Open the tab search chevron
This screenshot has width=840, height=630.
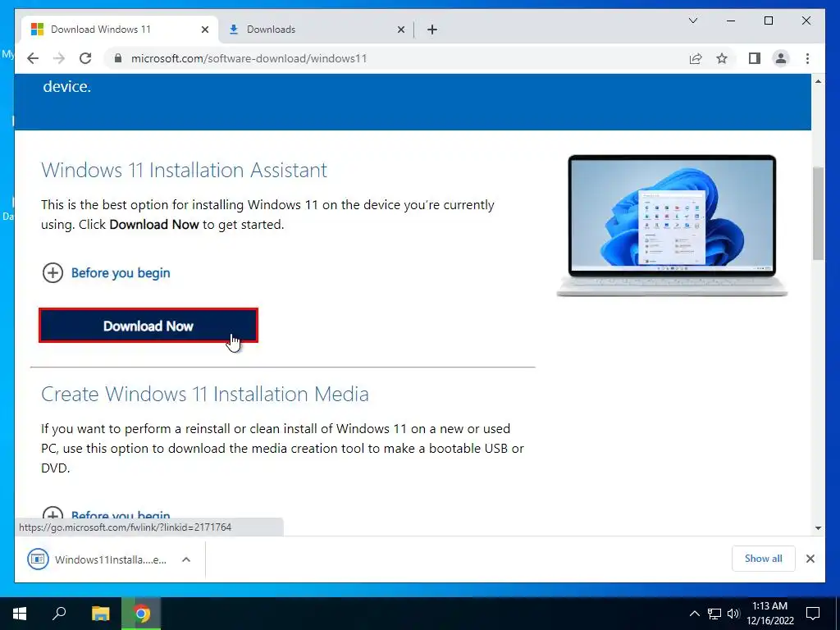[x=692, y=21]
